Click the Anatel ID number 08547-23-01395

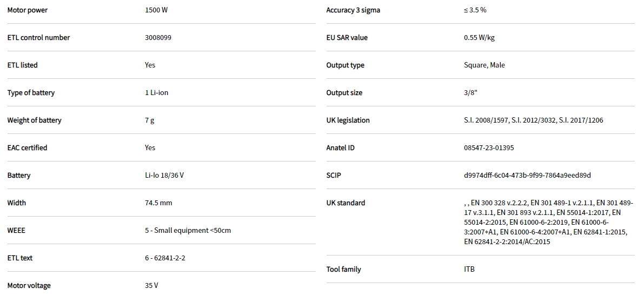(x=489, y=148)
